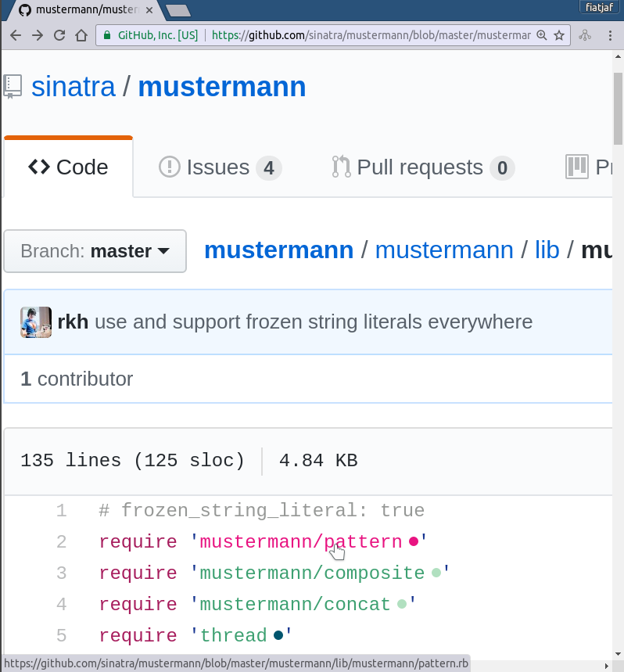
Task: Click the green padlock security icon
Action: (x=107, y=35)
